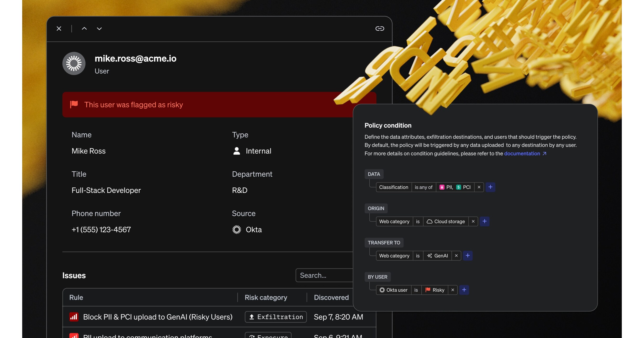Viewport: 644px width, 338px height.
Task: Add another Data condition with plus button
Action: point(490,187)
